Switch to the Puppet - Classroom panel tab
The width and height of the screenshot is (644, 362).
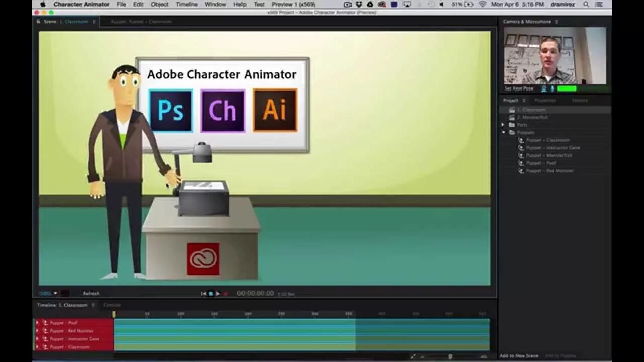click(x=141, y=22)
